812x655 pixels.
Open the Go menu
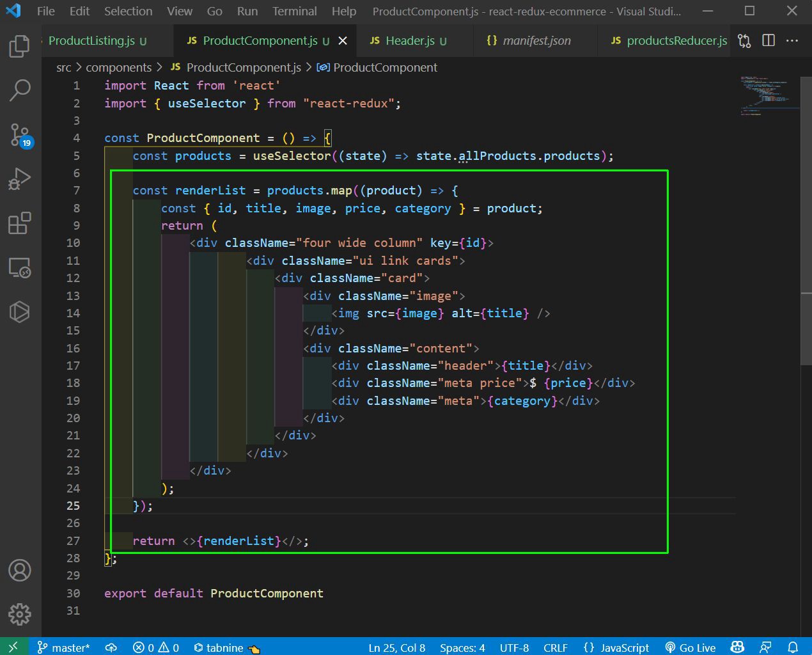[x=215, y=11]
